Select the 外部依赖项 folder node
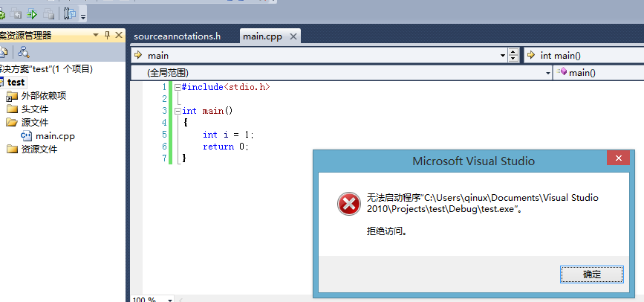 pos(44,96)
